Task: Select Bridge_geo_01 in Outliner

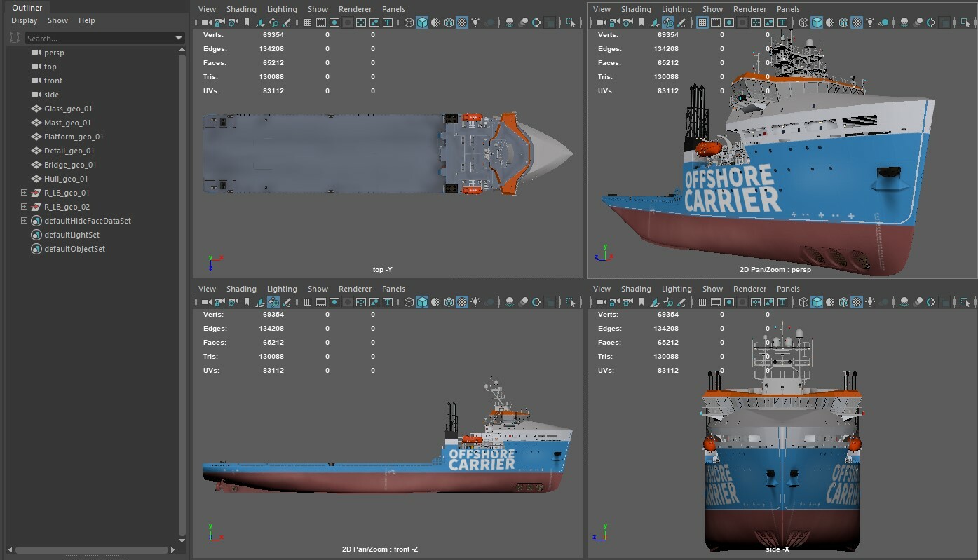Action: [70, 165]
